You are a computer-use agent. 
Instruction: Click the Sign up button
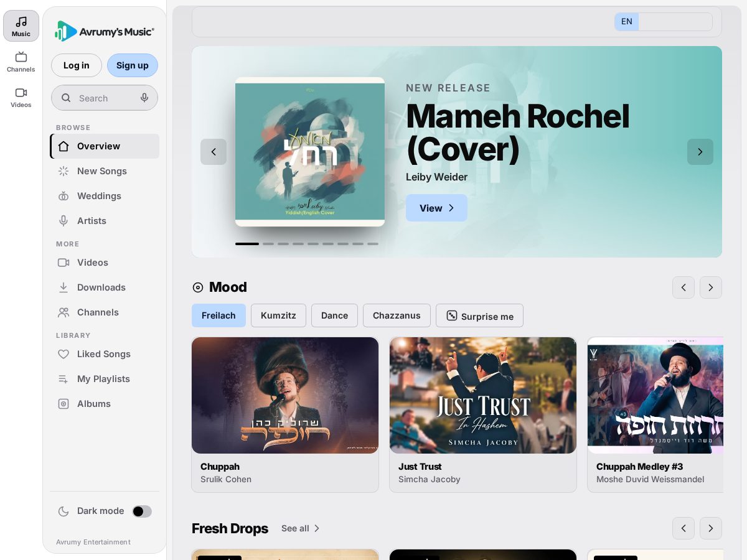point(133,65)
